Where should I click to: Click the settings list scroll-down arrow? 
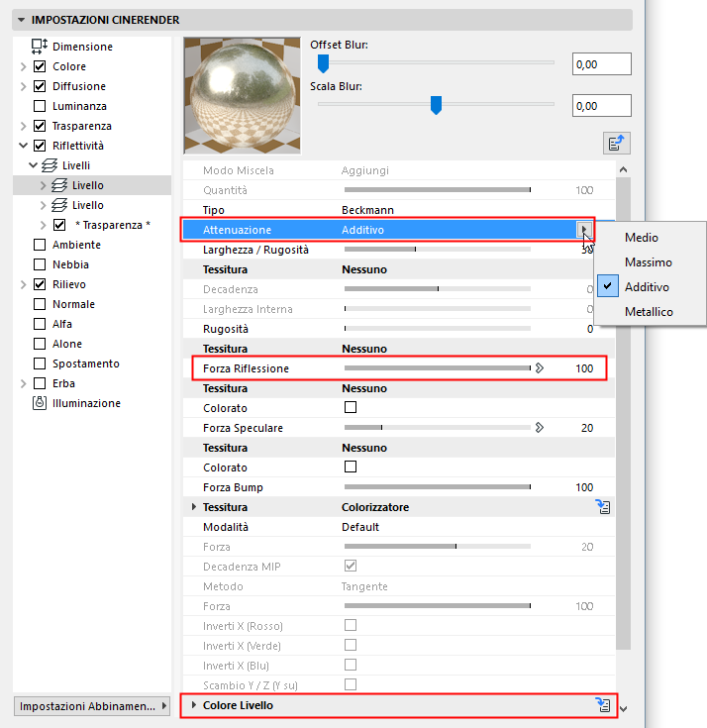coord(624,709)
